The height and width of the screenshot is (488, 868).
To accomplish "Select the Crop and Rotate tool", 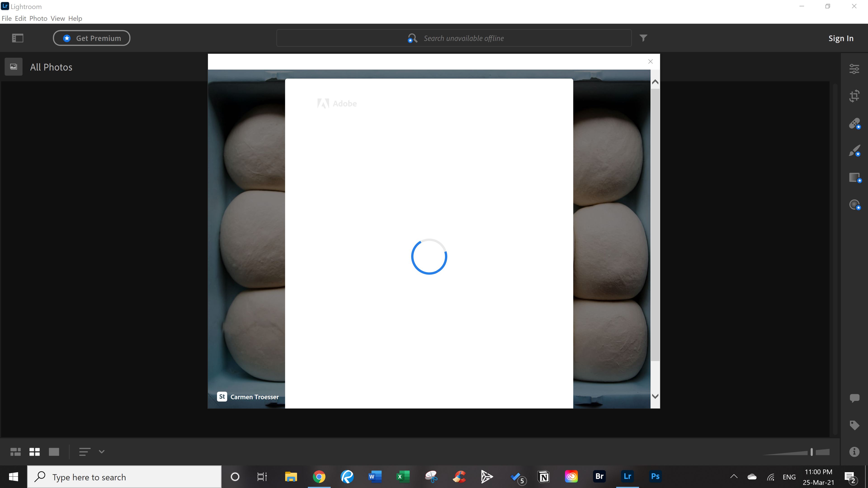I will click(x=854, y=96).
